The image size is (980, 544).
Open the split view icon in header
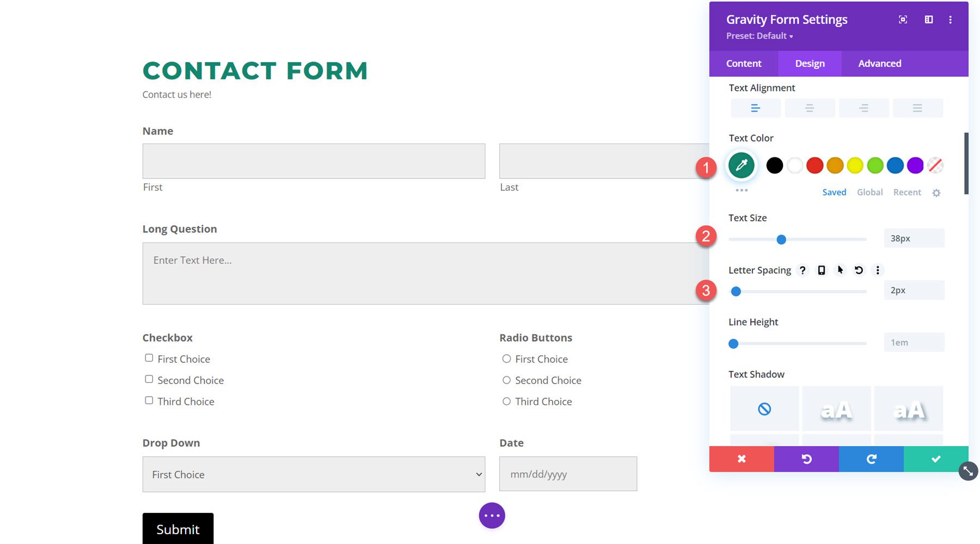coord(928,20)
